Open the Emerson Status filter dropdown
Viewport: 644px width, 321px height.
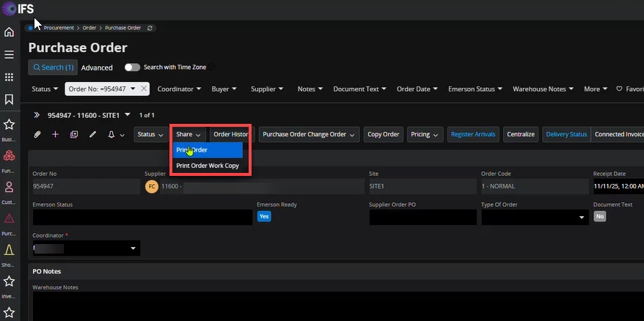[x=475, y=89]
